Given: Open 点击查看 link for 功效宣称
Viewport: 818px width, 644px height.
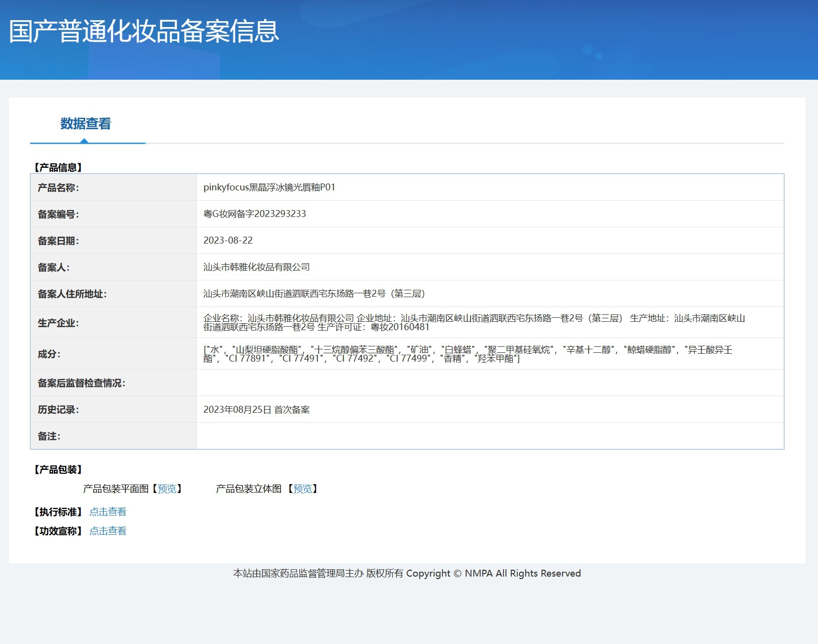Looking at the screenshot, I should coord(108,531).
